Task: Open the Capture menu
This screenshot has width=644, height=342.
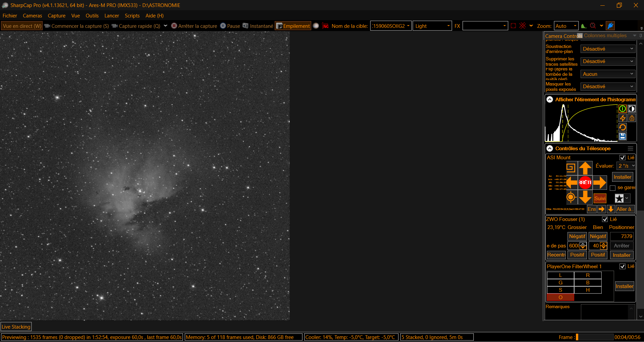Action: 57,16
